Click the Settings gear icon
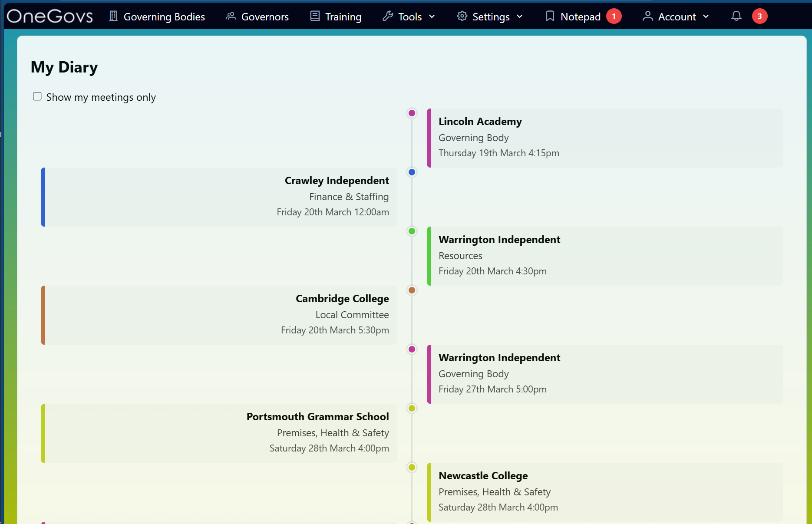 click(462, 16)
